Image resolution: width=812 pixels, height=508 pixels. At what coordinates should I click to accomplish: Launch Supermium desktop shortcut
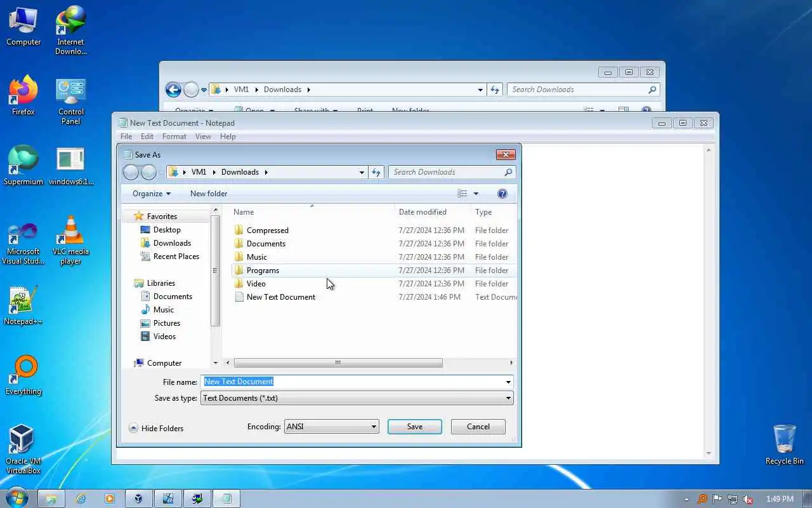point(23,166)
